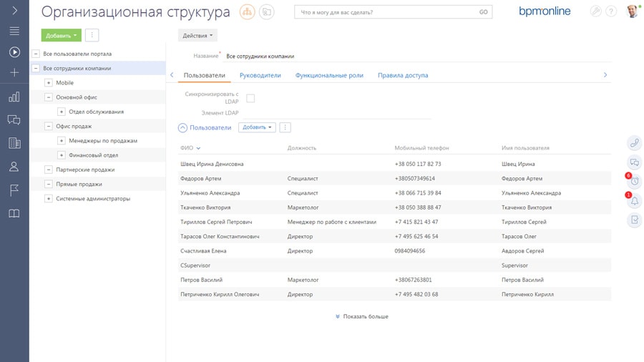Click the Элемент LDAP field
The image size is (644, 362).
tap(337, 113)
